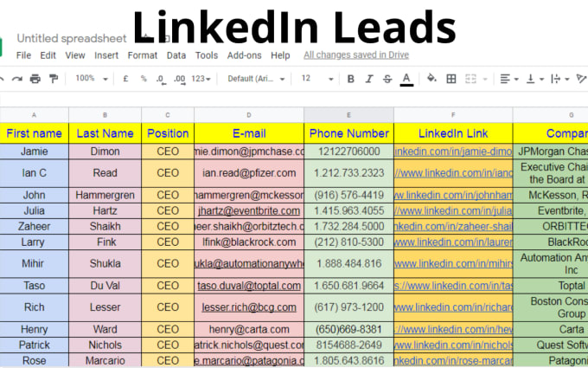Open the Help menu

[x=280, y=55]
